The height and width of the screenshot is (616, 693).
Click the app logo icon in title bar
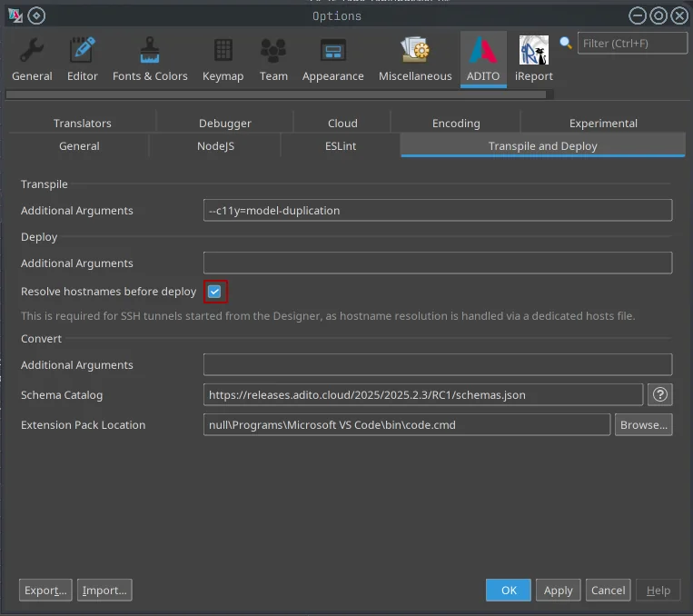(x=15, y=15)
